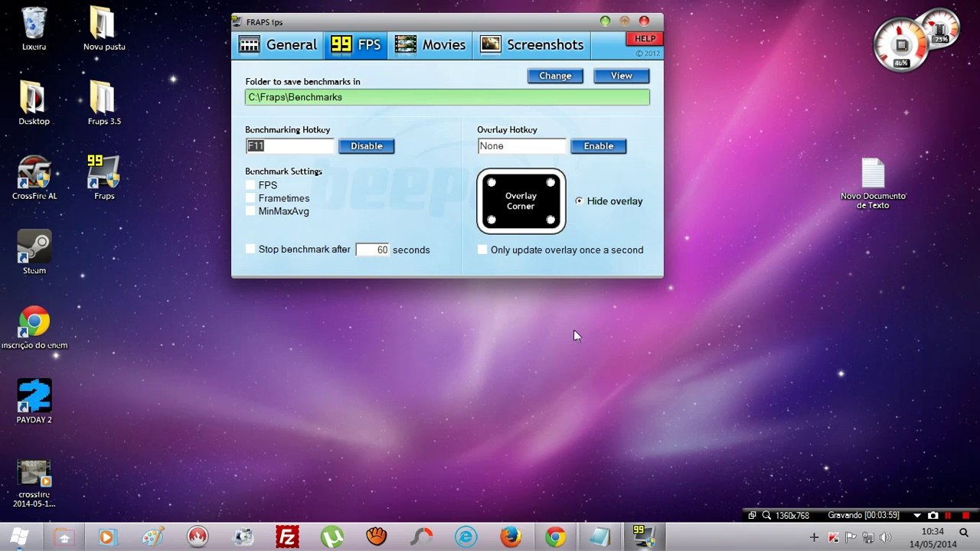
Task: Click the red HELP button
Action: click(645, 38)
